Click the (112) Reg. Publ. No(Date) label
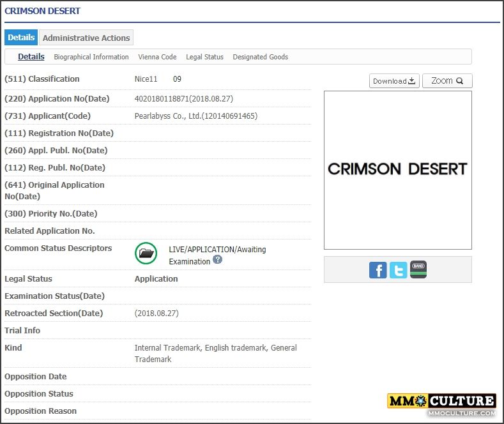 55,168
